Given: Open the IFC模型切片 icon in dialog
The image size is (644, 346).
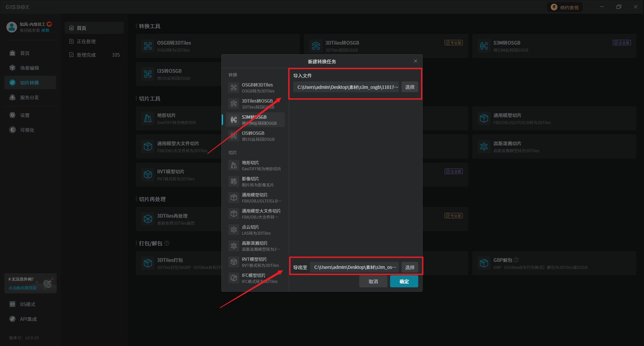Looking at the screenshot, I should (x=234, y=278).
